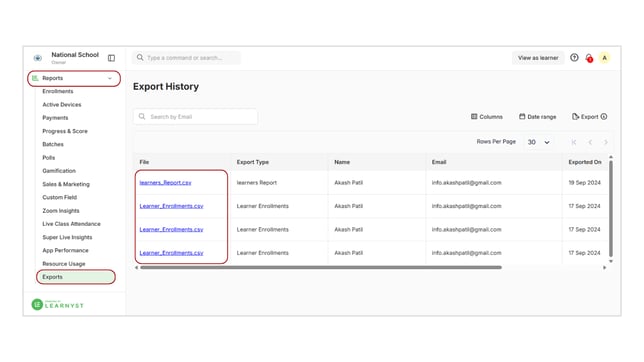This screenshot has width=644, height=362.
Task: Download learners_Report.csv file
Action: 166,182
